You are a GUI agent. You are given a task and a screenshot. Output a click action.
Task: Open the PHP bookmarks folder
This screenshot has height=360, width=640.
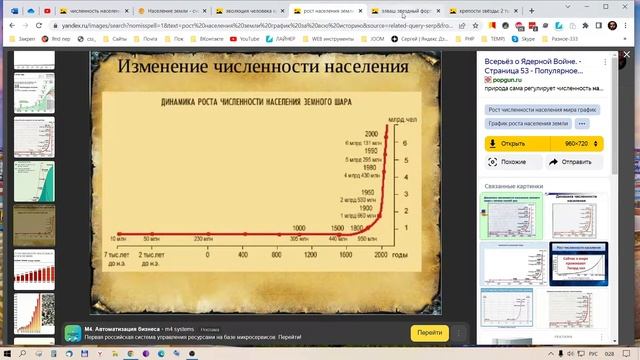point(465,39)
